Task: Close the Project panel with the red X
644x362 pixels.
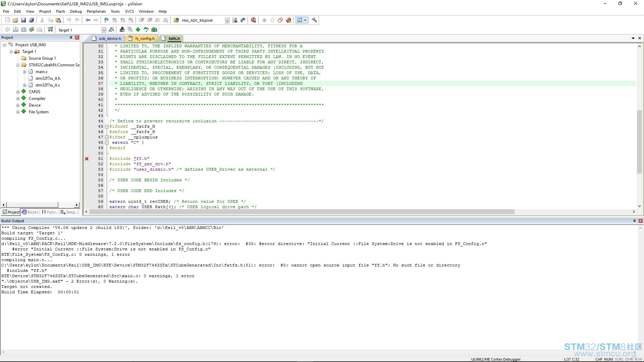Action: [x=77, y=38]
